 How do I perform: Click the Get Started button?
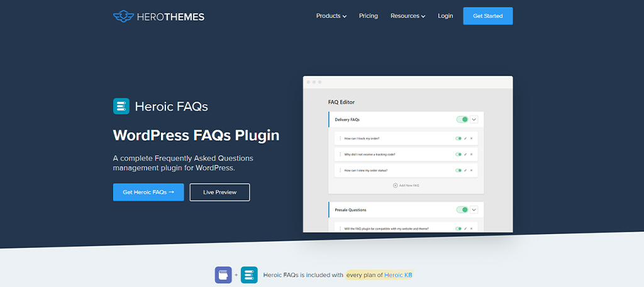[488, 16]
